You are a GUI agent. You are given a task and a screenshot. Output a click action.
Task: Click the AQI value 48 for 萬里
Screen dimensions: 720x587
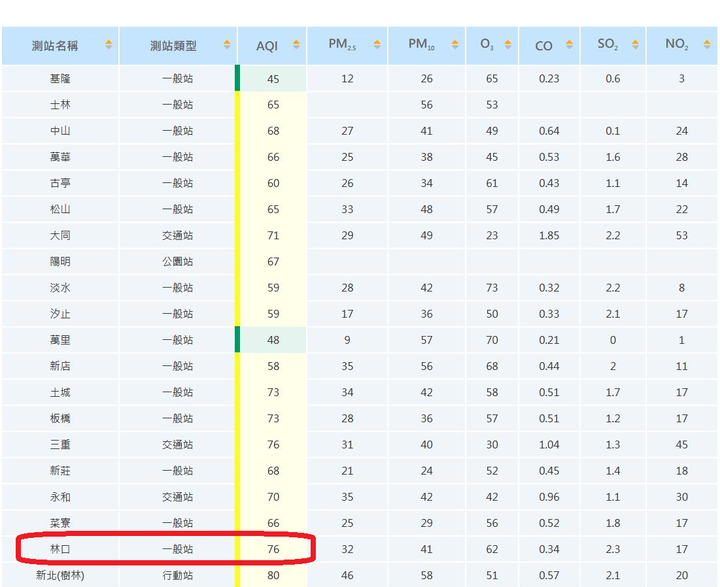click(x=273, y=340)
